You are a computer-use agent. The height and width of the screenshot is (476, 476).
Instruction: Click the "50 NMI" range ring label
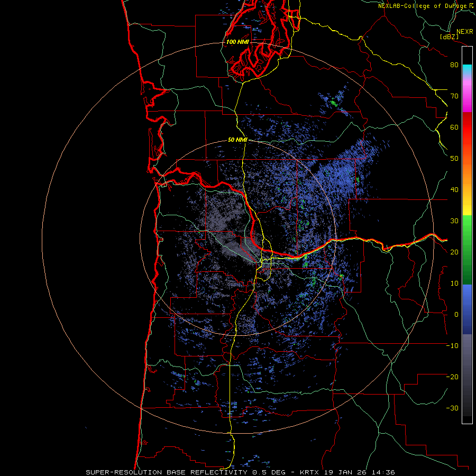tap(237, 140)
